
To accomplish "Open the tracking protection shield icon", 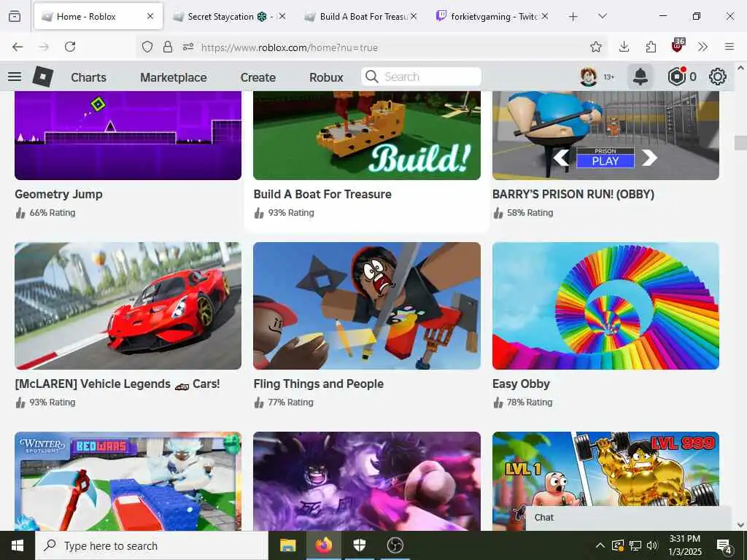I will click(x=147, y=47).
